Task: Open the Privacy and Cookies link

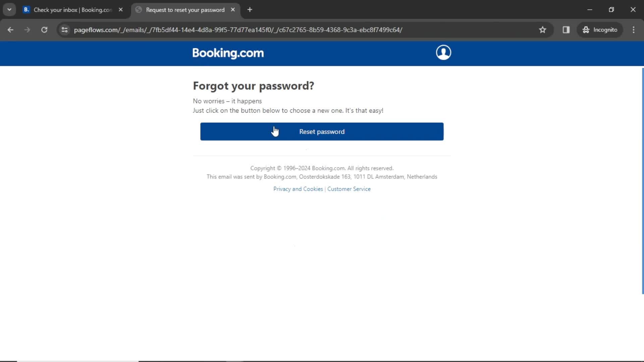Action: (298, 189)
